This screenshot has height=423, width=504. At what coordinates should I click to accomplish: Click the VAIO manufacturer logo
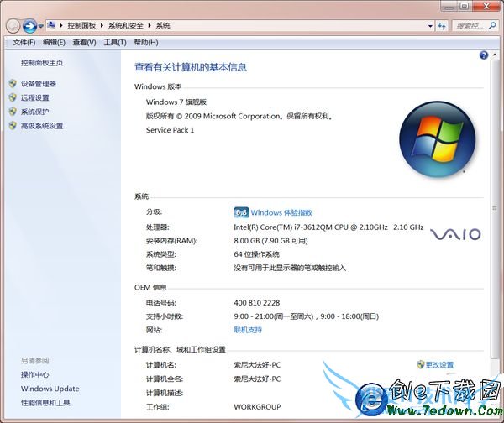coord(455,234)
